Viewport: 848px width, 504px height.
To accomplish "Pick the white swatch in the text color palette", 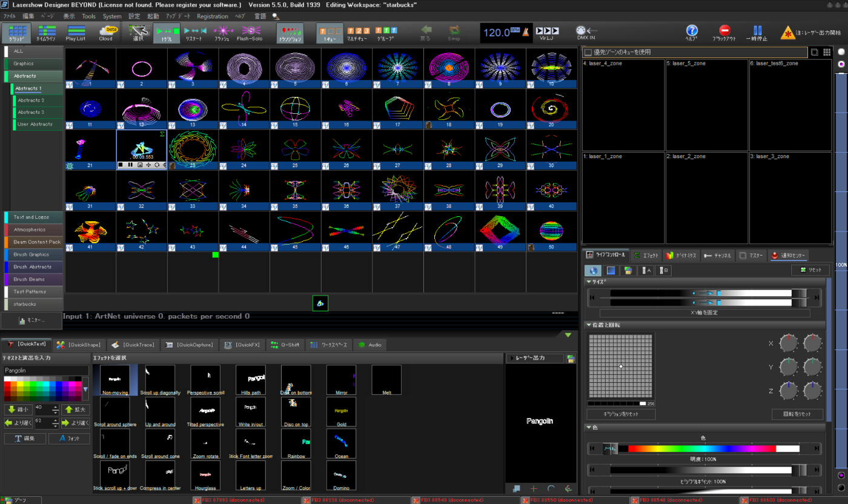I will point(7,379).
